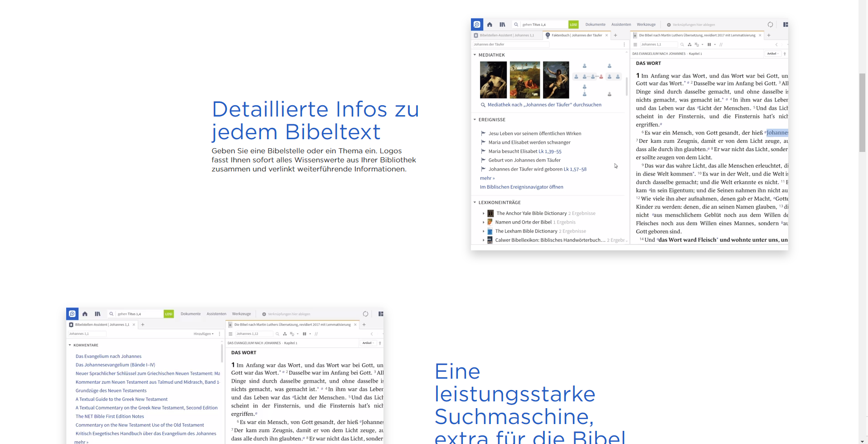Image resolution: width=868 pixels, height=444 pixels.
Task: Click the double-slash icon in upper Bible panel
Action: [721, 44]
